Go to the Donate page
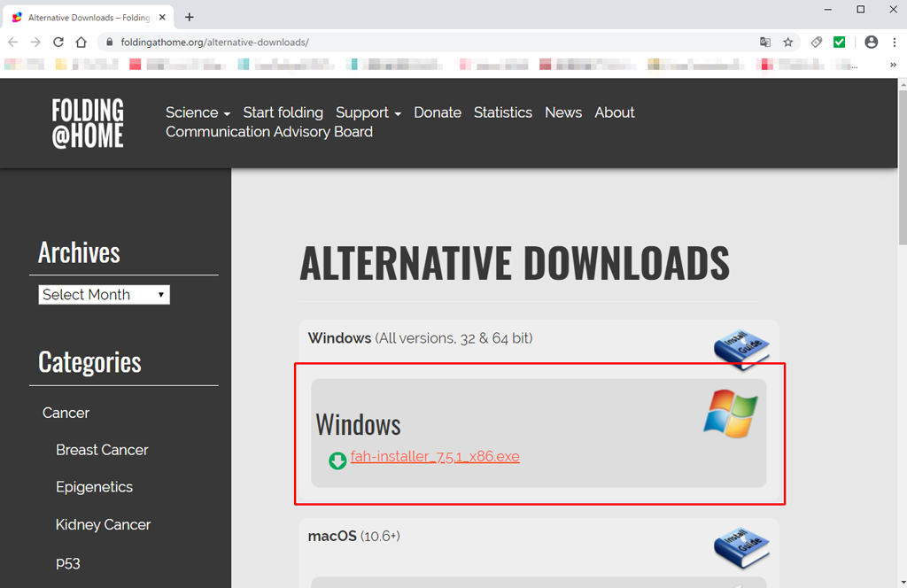This screenshot has height=588, width=907. (438, 112)
